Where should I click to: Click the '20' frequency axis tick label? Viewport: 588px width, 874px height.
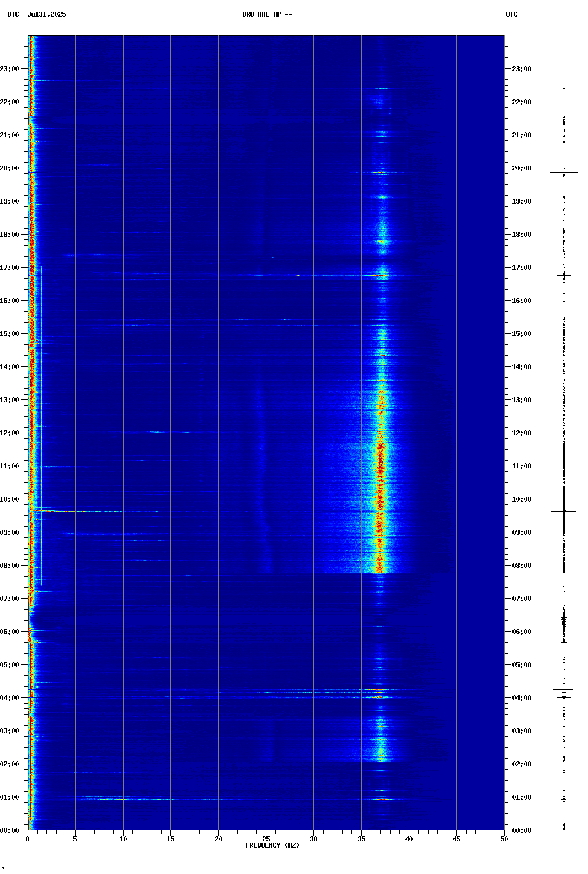(218, 839)
